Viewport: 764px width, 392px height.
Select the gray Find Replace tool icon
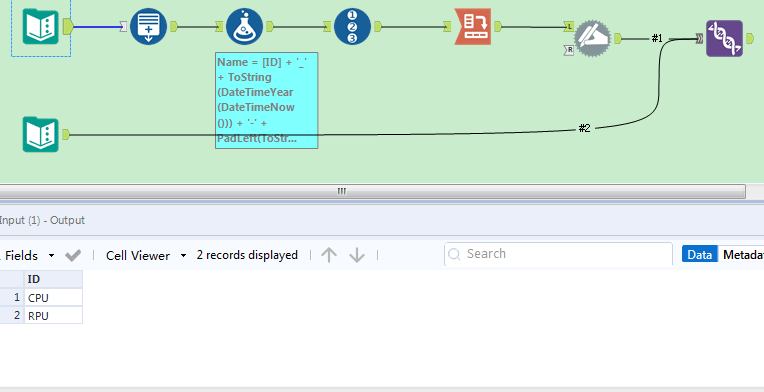pos(592,38)
